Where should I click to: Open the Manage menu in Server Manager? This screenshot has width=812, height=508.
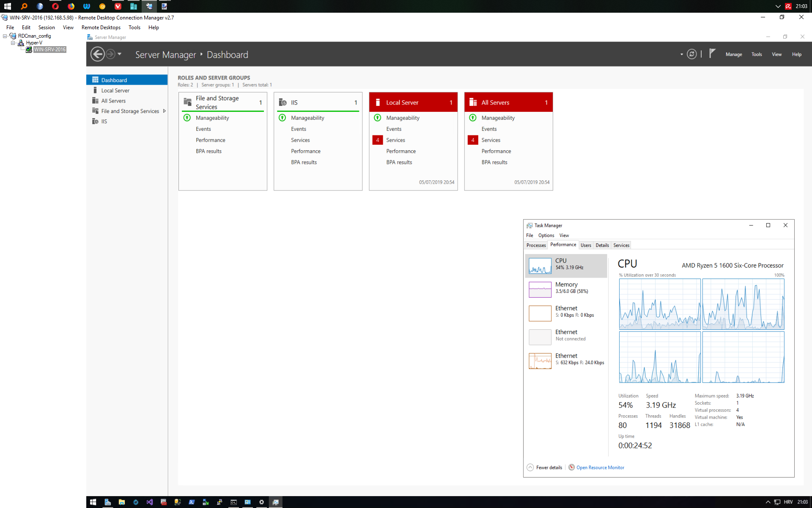pos(733,54)
